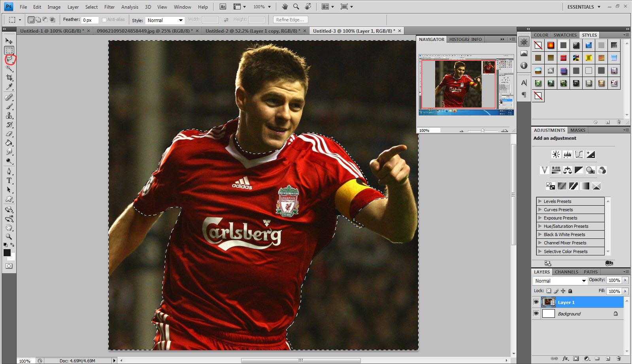Viewport: 632px width, 364px height.
Task: Delete layer using the trash icon
Action: tap(619, 359)
